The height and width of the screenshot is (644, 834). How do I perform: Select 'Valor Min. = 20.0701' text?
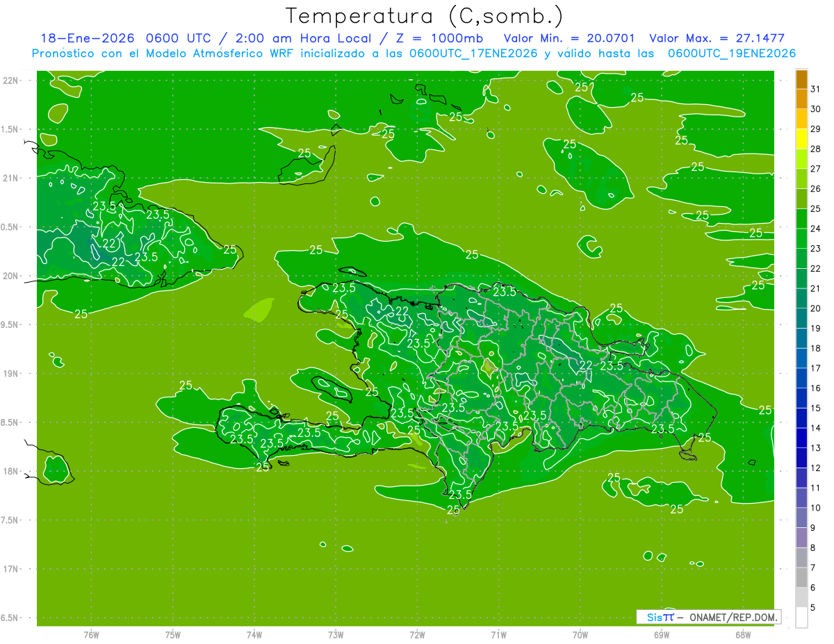coord(569,38)
